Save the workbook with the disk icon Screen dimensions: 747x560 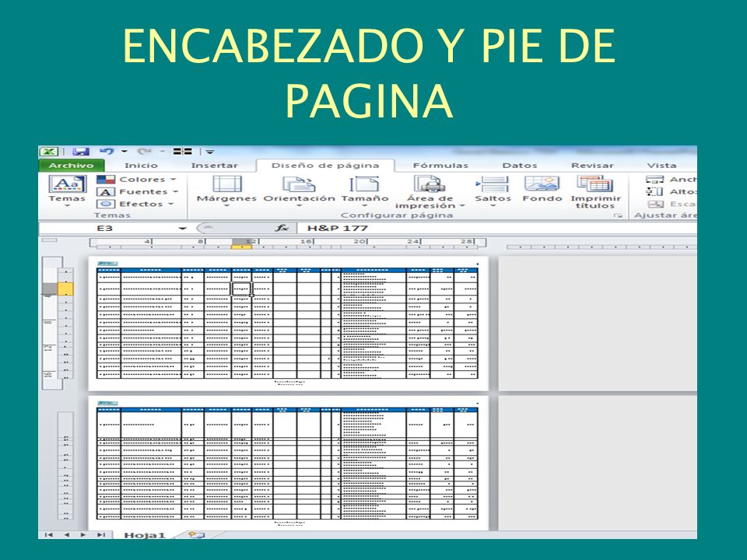80,152
